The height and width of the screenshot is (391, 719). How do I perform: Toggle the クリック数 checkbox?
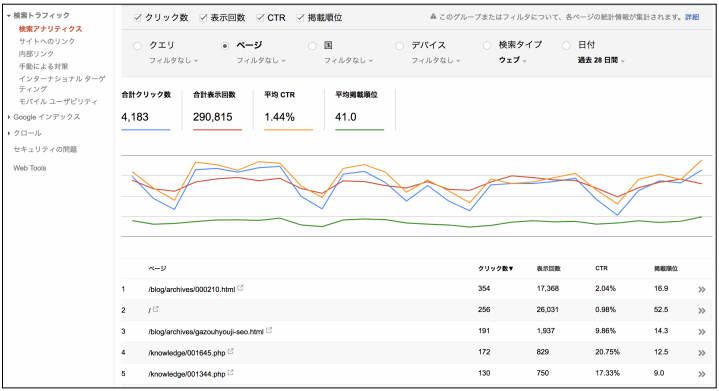pos(137,17)
